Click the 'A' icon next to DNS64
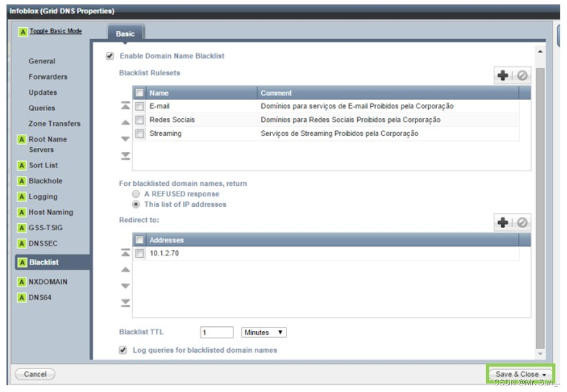 point(22,297)
